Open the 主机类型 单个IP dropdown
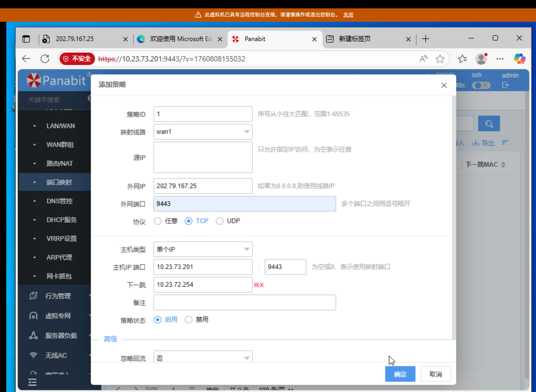 pyautogui.click(x=203, y=249)
